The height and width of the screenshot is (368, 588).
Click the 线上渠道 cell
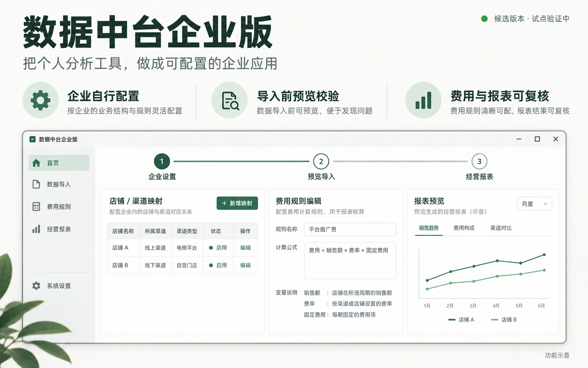click(x=155, y=248)
